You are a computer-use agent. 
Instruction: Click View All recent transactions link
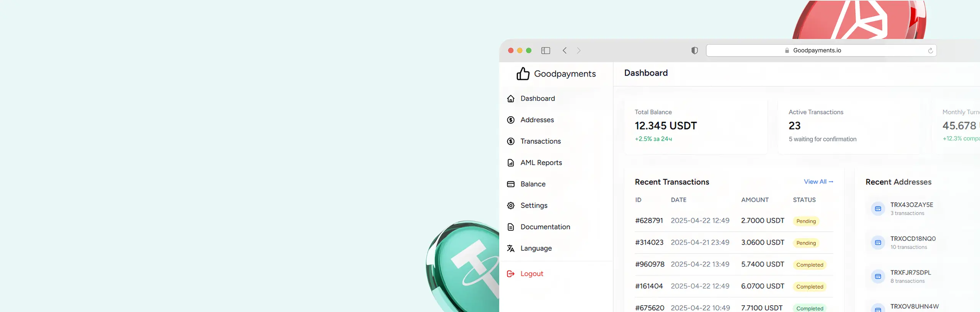[818, 182]
